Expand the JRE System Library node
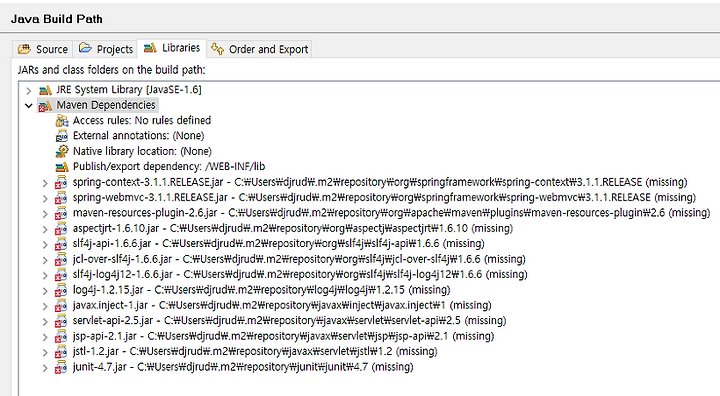The image size is (720, 396). click(x=28, y=91)
